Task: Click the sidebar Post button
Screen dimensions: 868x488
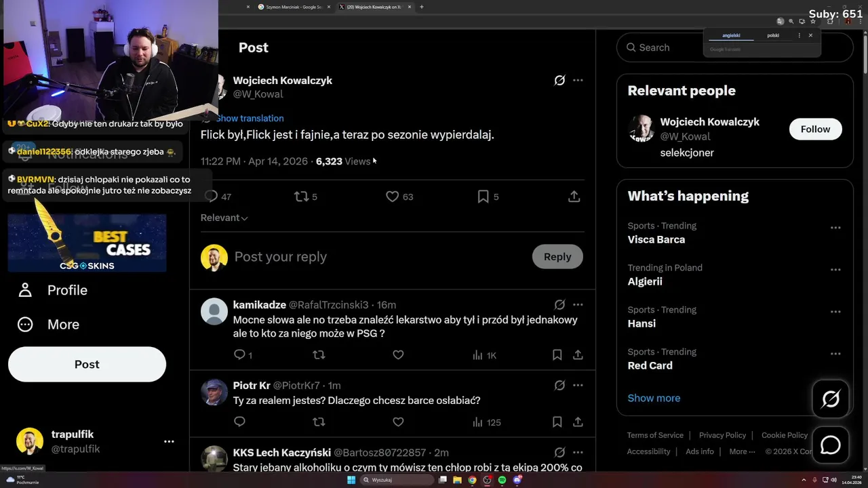Action: (87, 364)
